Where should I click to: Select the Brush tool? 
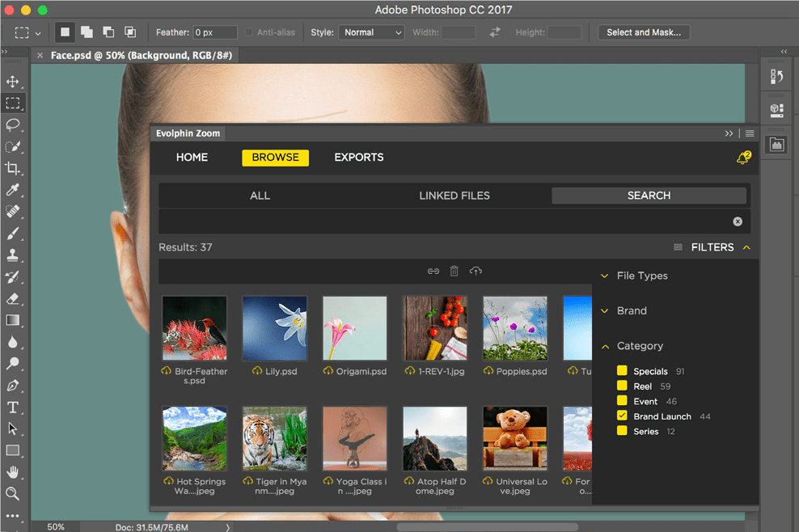pyautogui.click(x=13, y=234)
